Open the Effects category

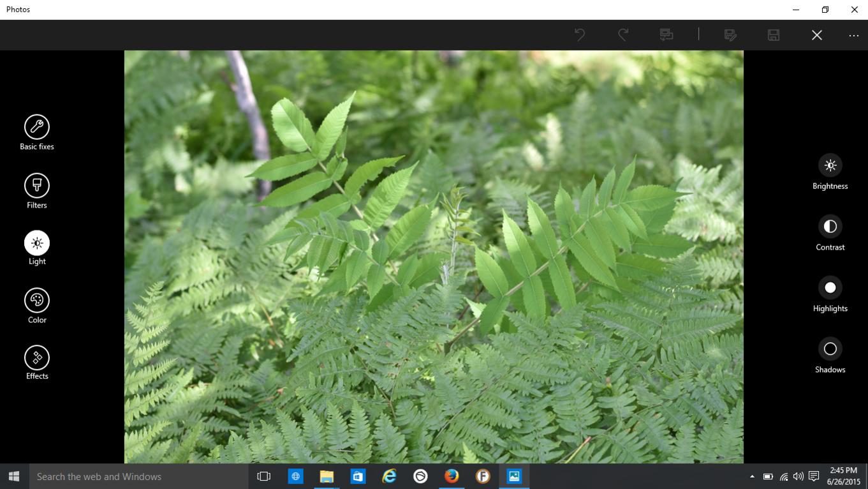pyautogui.click(x=37, y=358)
